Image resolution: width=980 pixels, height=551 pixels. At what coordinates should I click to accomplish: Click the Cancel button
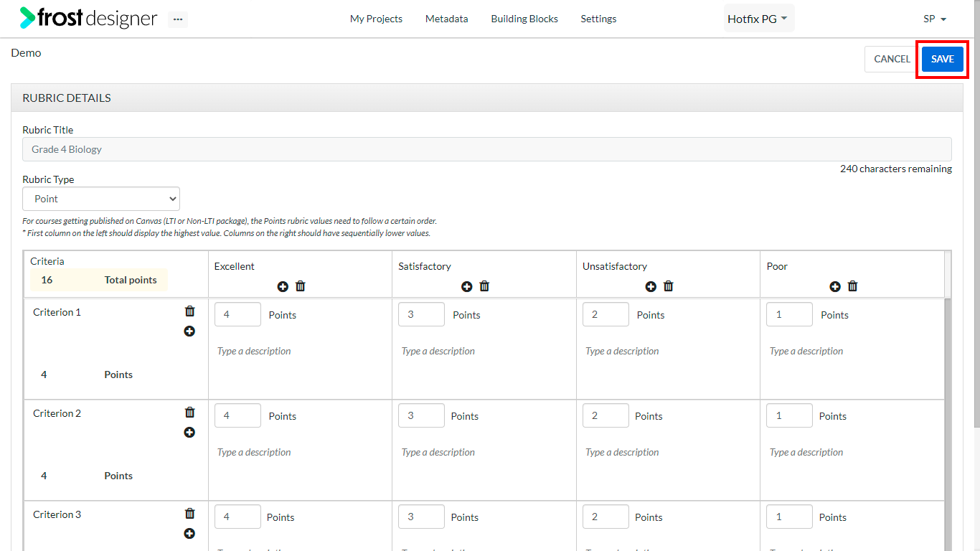tap(892, 60)
